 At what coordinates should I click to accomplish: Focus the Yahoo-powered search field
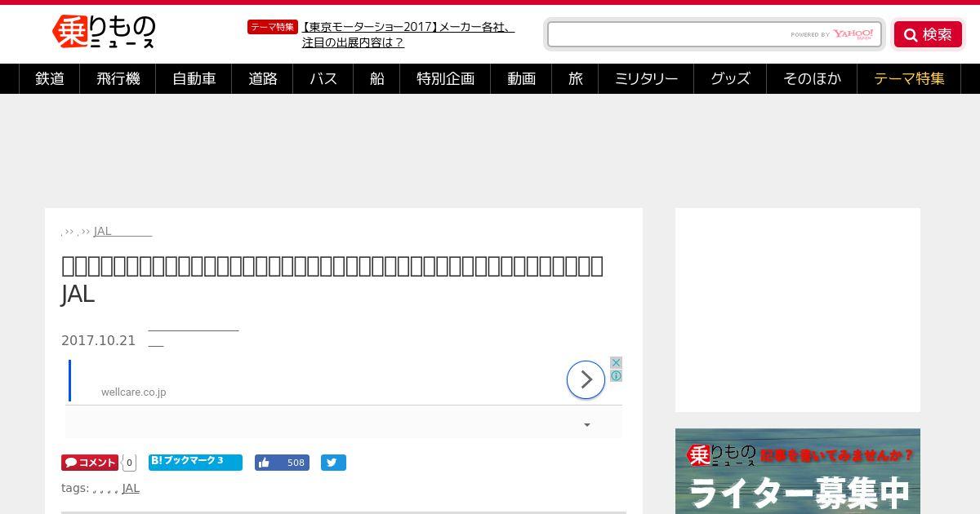coord(714,34)
